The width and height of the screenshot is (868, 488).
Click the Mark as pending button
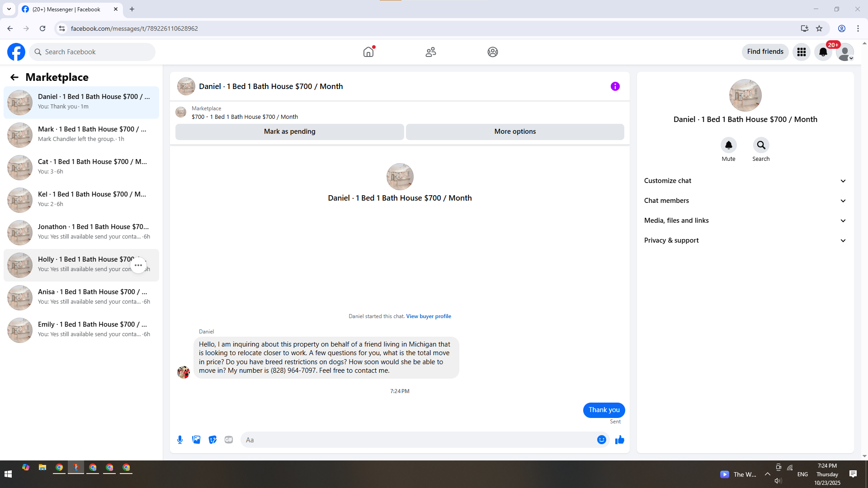pos(289,131)
